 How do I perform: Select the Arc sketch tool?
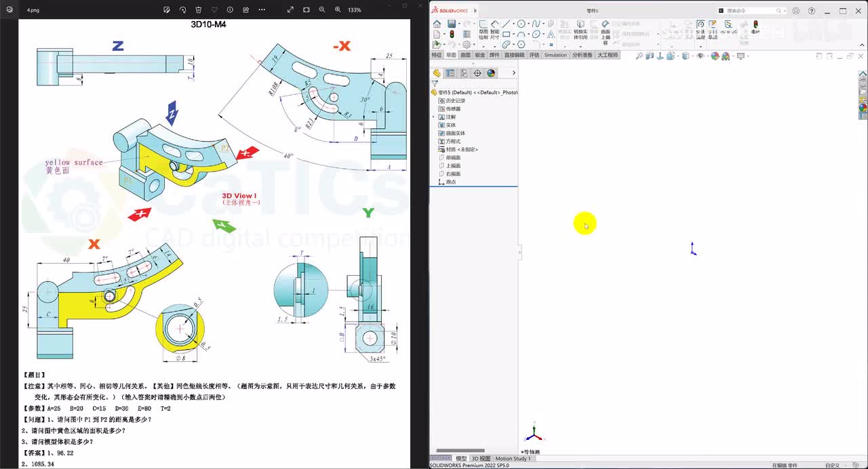point(521,34)
